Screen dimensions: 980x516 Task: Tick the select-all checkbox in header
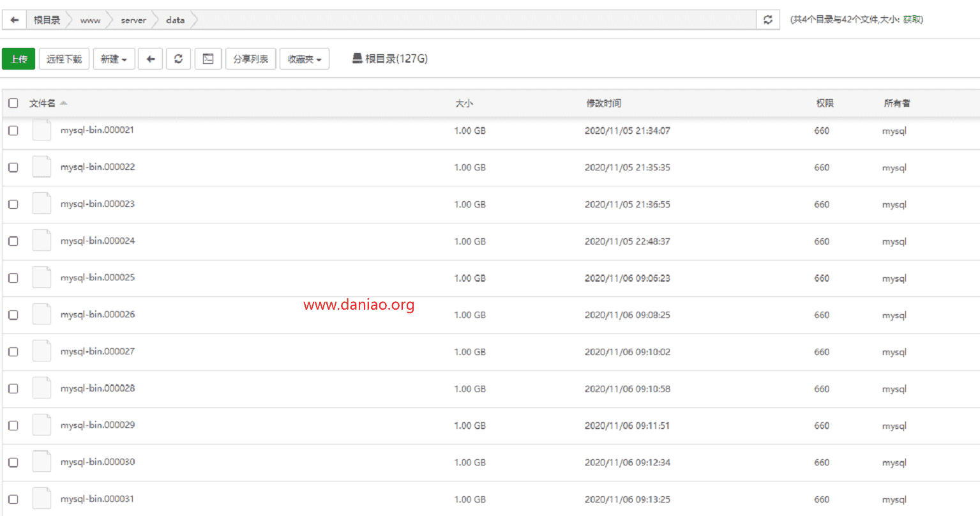pyautogui.click(x=13, y=103)
